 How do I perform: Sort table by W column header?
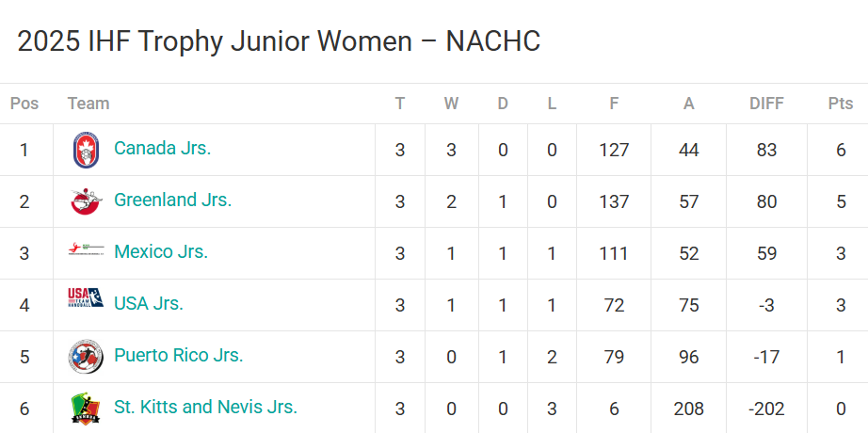tap(451, 104)
